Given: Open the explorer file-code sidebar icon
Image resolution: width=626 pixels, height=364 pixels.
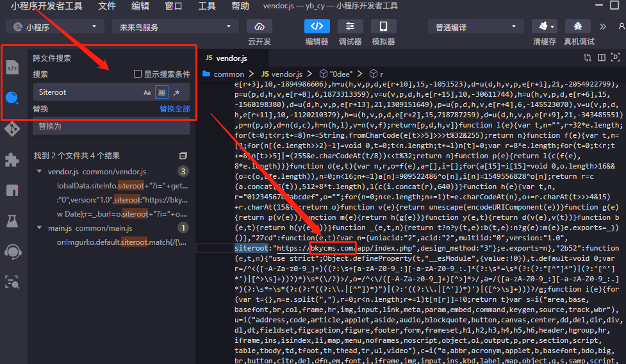Looking at the screenshot, I should click(x=12, y=67).
